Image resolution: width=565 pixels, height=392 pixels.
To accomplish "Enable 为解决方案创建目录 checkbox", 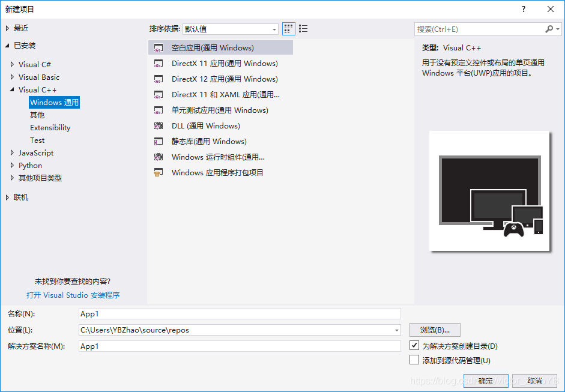I will pyautogui.click(x=414, y=346).
